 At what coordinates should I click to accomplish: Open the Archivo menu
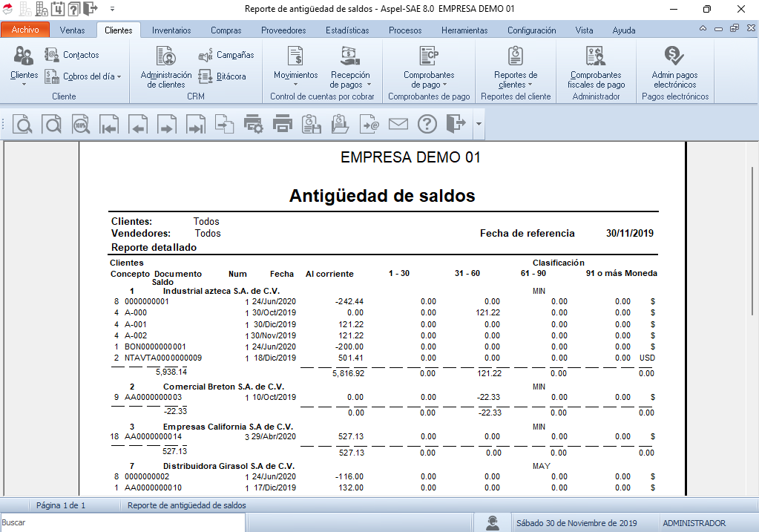point(25,30)
